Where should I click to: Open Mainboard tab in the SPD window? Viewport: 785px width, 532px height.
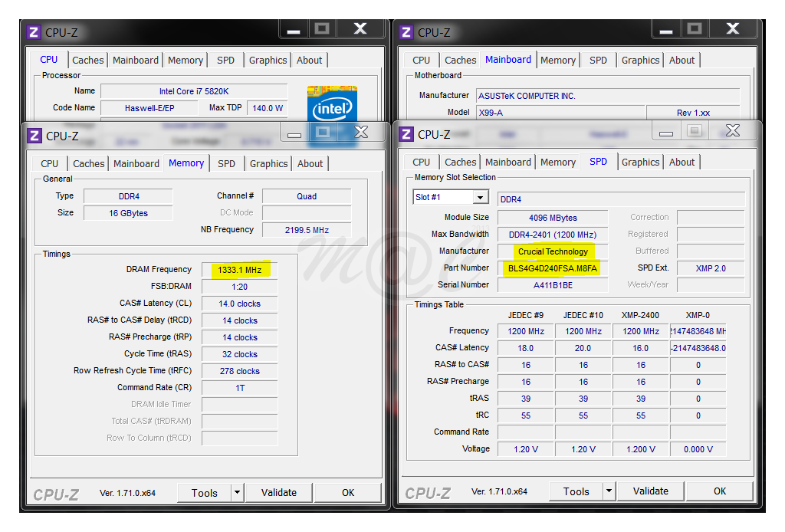tap(508, 163)
